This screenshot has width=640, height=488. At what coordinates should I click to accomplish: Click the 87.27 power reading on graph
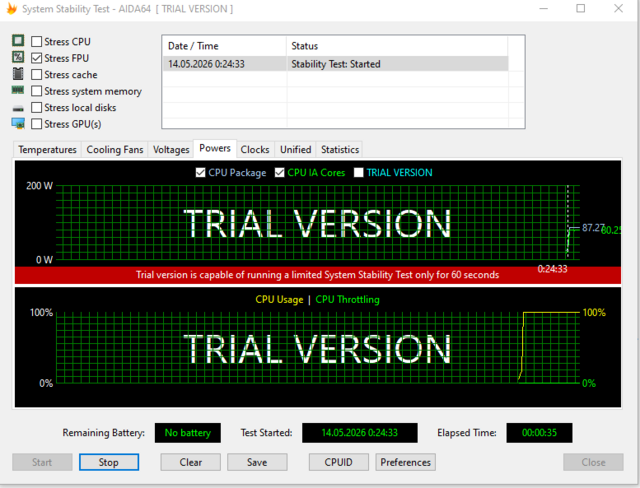tap(593, 228)
